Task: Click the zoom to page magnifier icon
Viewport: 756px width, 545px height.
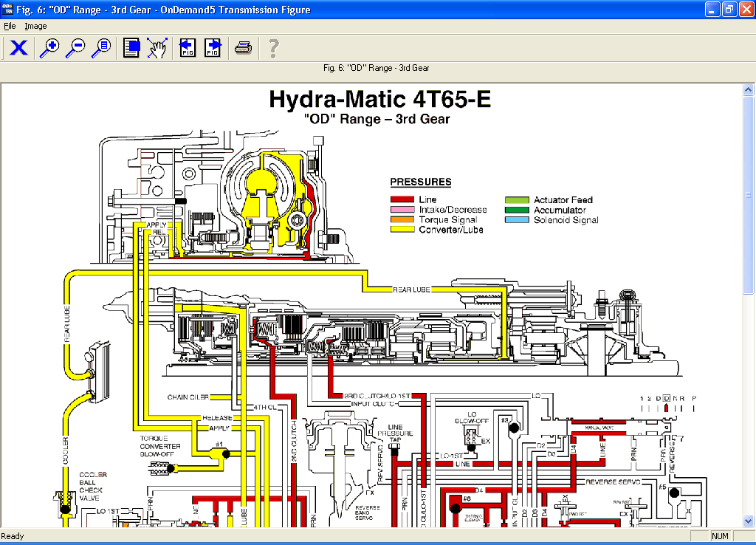Action: [x=101, y=48]
